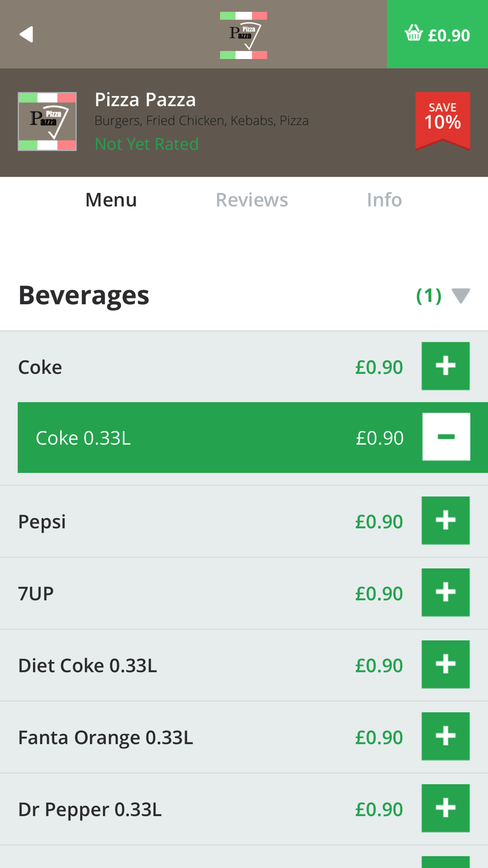Go back using the arrow icon
The width and height of the screenshot is (488, 868).
(26, 34)
